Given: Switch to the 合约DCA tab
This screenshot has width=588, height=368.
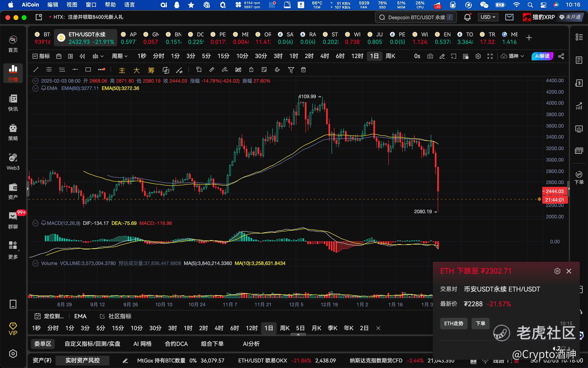Looking at the screenshot, I should [x=176, y=344].
